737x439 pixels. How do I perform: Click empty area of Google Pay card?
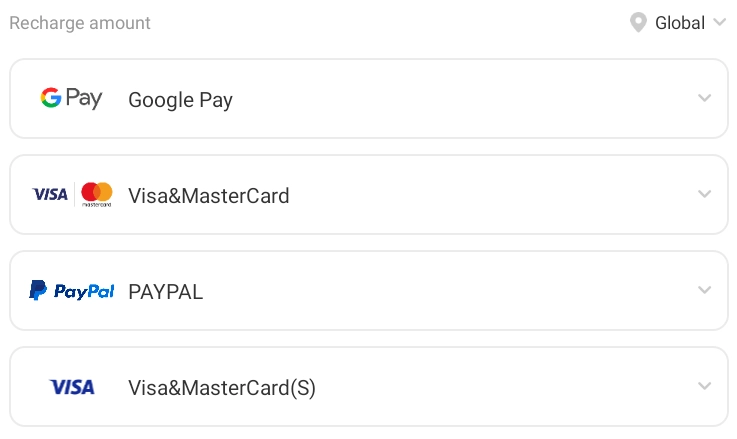450,98
